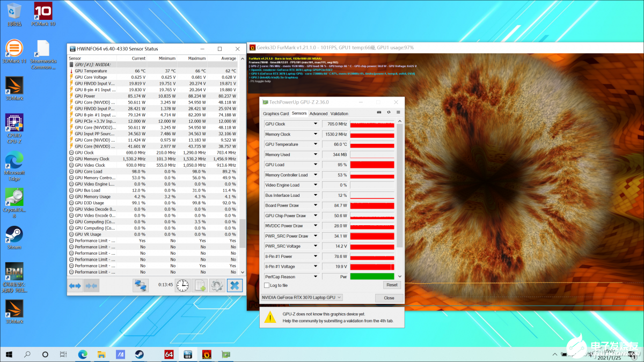Click GPU-Z screenshot camera icon

point(379,113)
